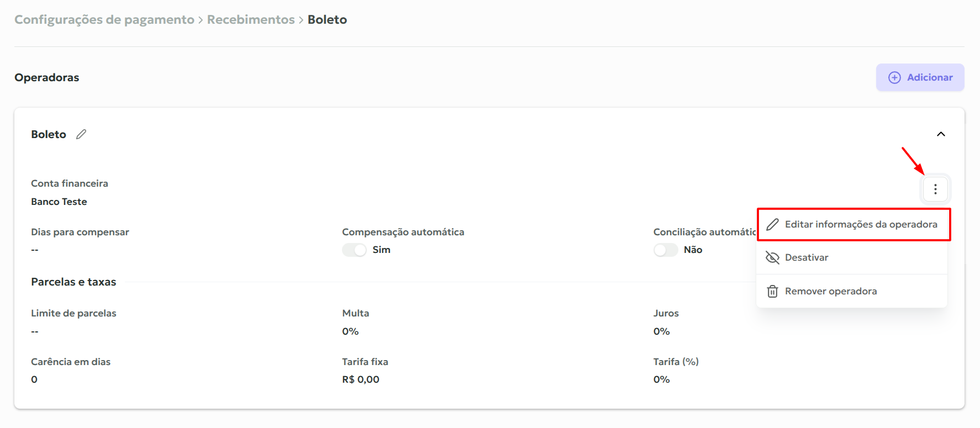980x428 pixels.
Task: Toggle the Compensação automática switch
Action: (x=354, y=250)
